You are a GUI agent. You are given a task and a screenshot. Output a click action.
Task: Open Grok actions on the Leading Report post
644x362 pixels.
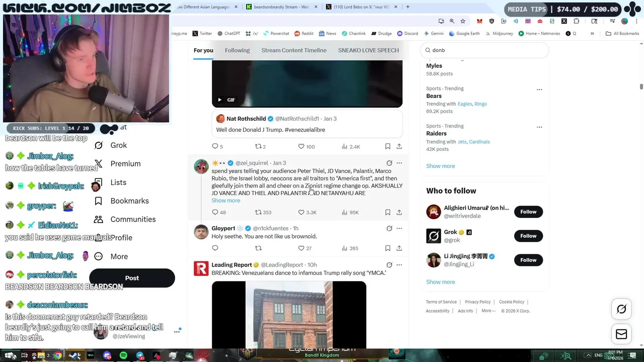click(389, 265)
